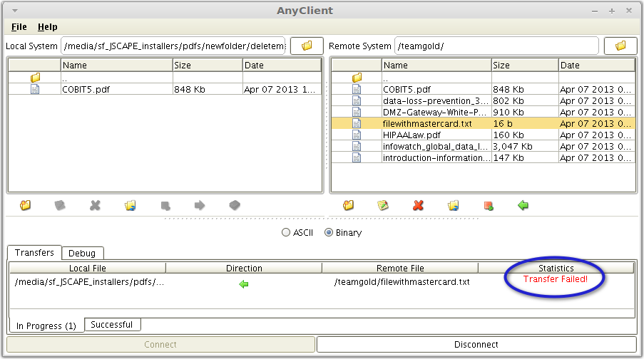644x359 pixels.
Task: Click the grey local delete X icon
Action: click(x=95, y=205)
